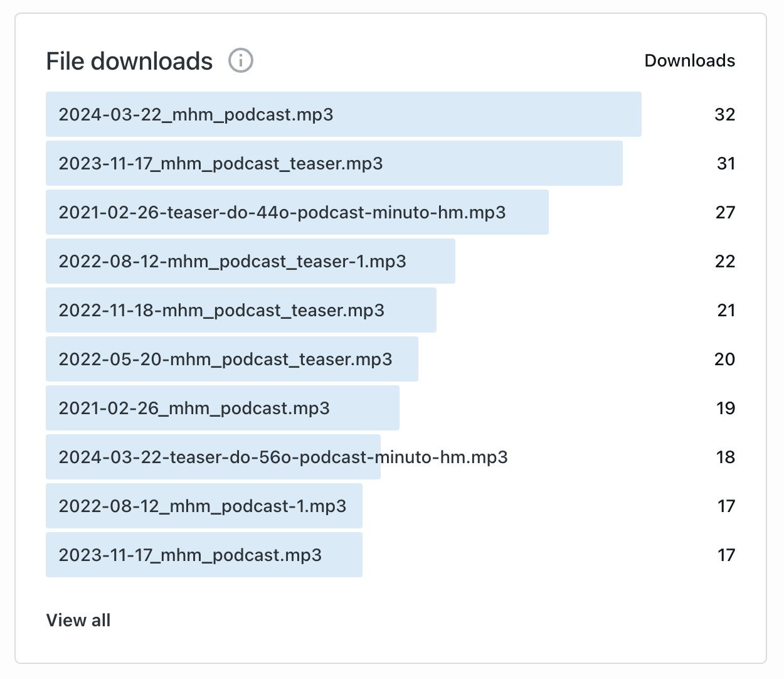This screenshot has height=679, width=784.
Task: Select the 2022-08-12_mhm_podcast-1.mp3 file
Action: [202, 506]
